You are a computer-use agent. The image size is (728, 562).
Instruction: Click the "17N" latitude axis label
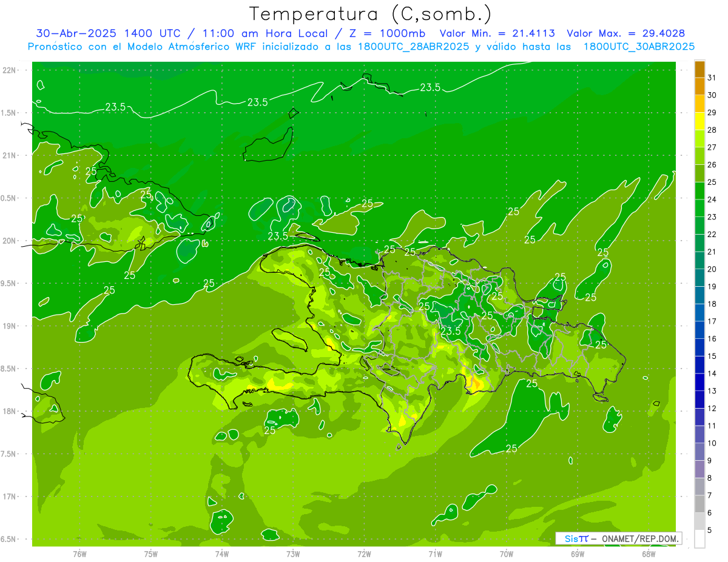[x=10, y=497]
